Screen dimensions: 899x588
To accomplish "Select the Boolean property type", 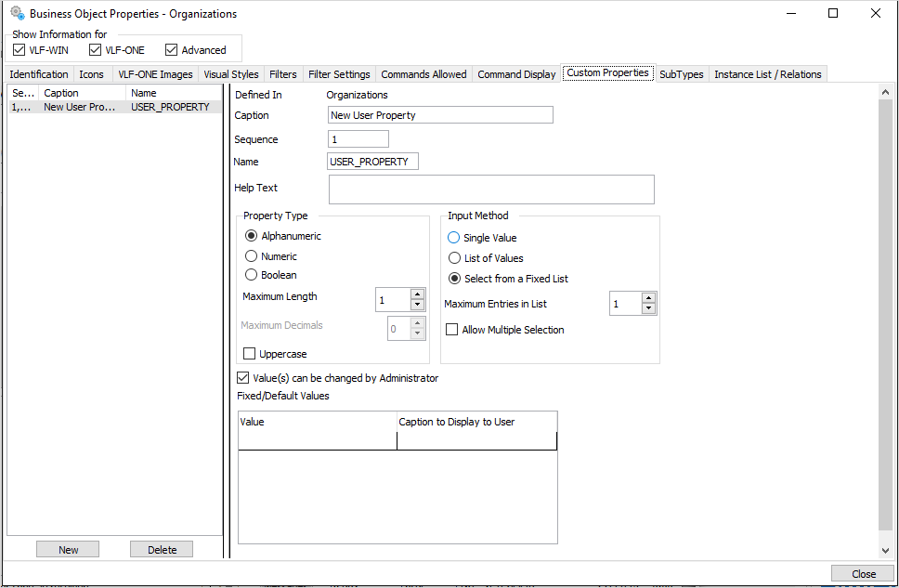I will point(251,275).
